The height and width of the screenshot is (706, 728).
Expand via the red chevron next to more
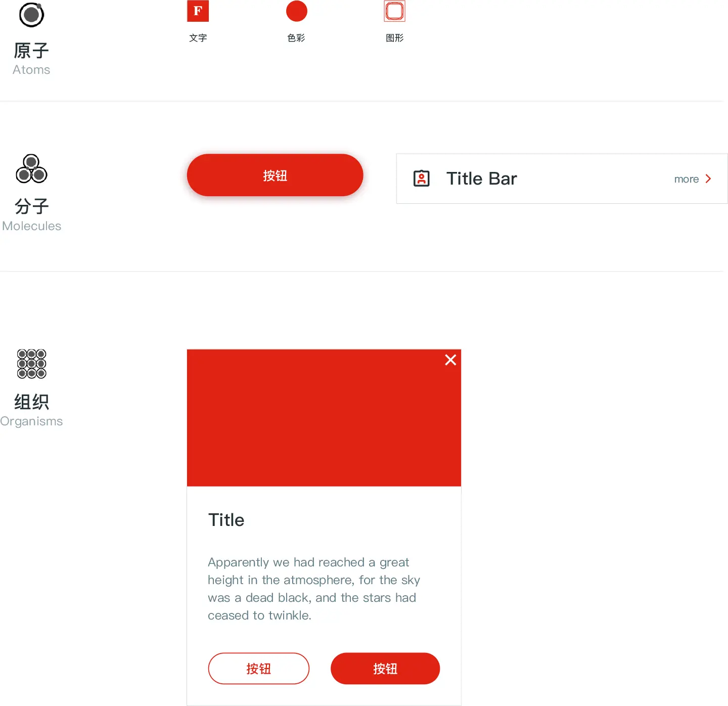tap(708, 179)
